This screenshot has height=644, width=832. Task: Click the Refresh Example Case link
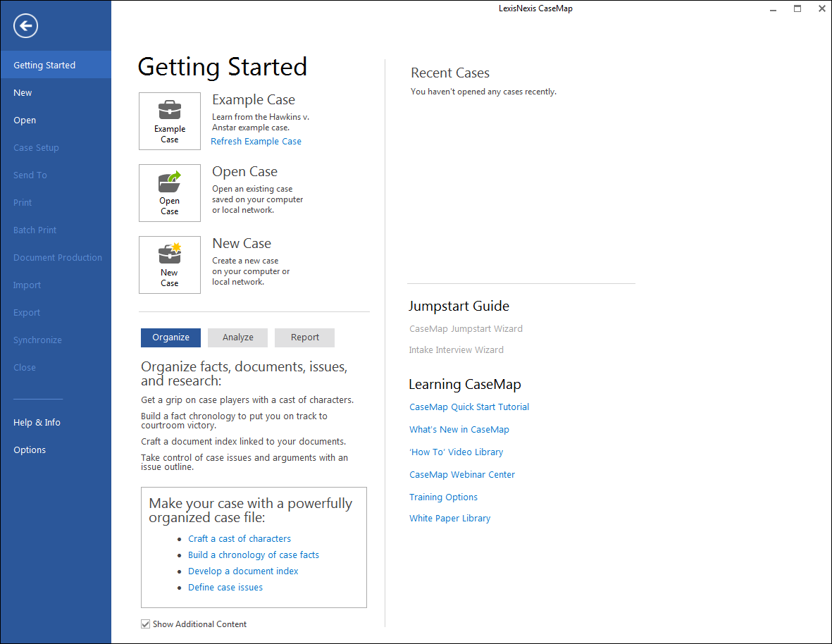(256, 141)
